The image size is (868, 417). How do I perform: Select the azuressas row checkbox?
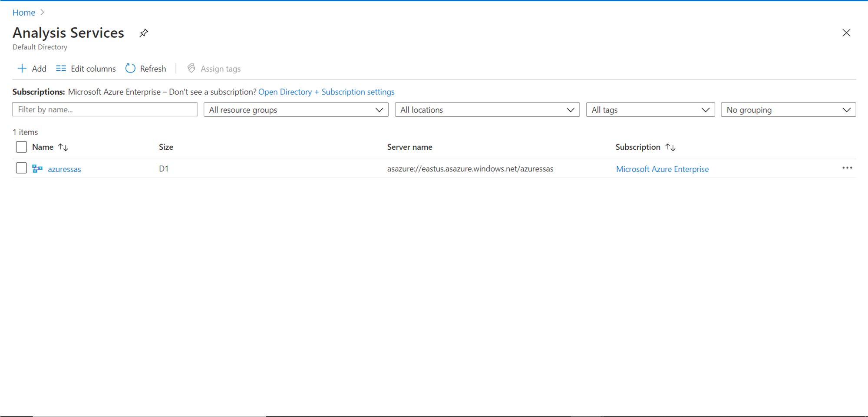point(21,168)
